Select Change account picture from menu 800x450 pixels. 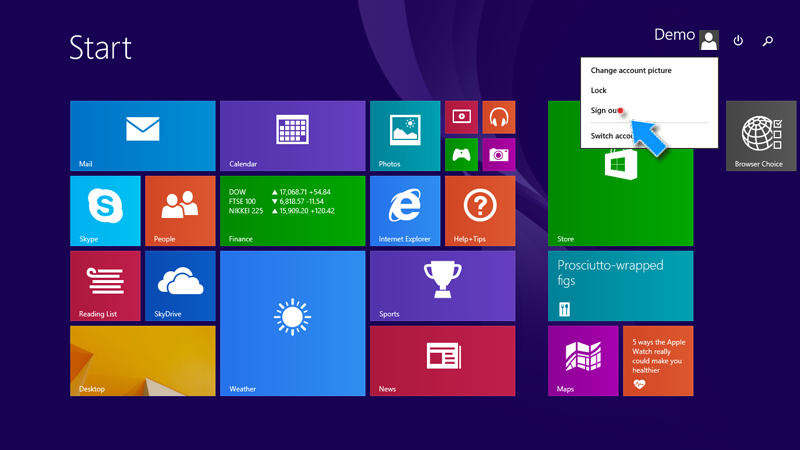point(631,71)
